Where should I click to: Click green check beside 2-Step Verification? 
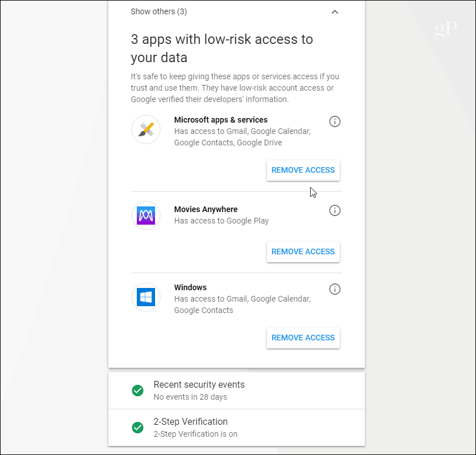coord(138,428)
